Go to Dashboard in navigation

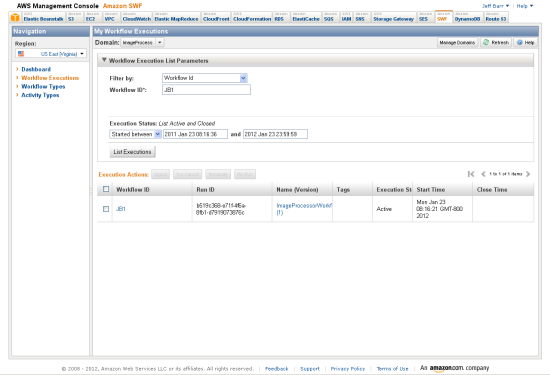[36, 69]
